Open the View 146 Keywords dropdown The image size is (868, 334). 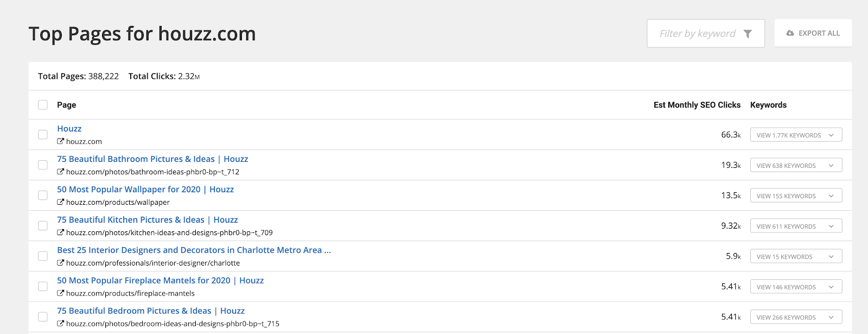point(796,287)
